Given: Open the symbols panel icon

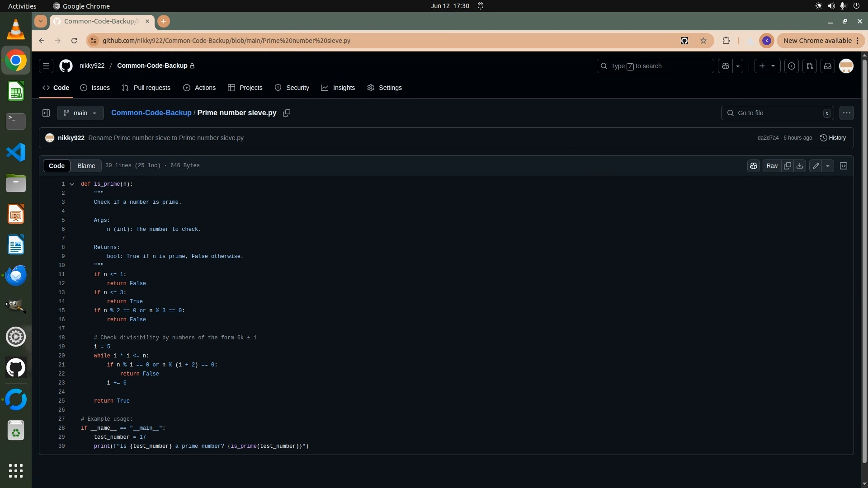Looking at the screenshot, I should pos(844,166).
